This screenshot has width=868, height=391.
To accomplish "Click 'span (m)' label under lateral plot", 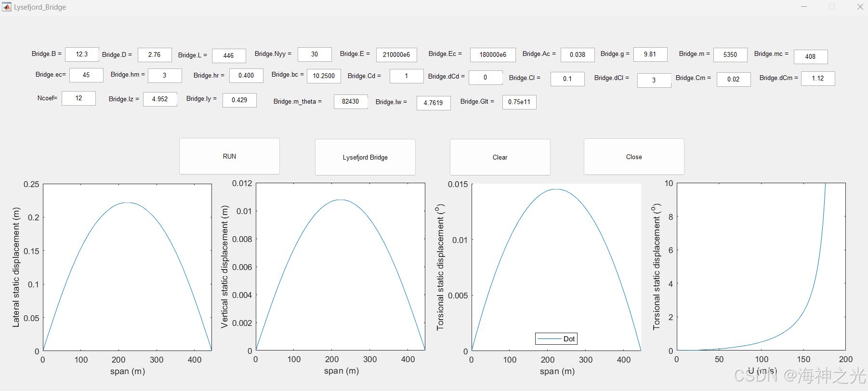I will coord(128,371).
